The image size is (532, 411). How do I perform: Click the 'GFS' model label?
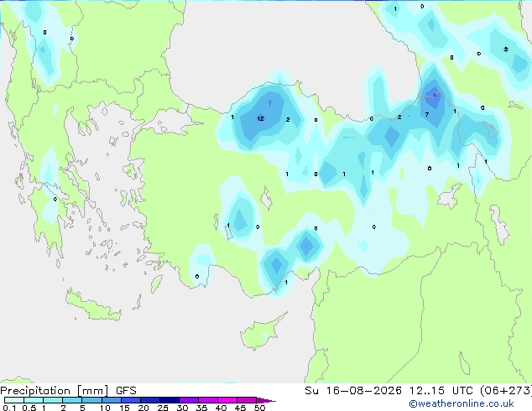[126, 391]
